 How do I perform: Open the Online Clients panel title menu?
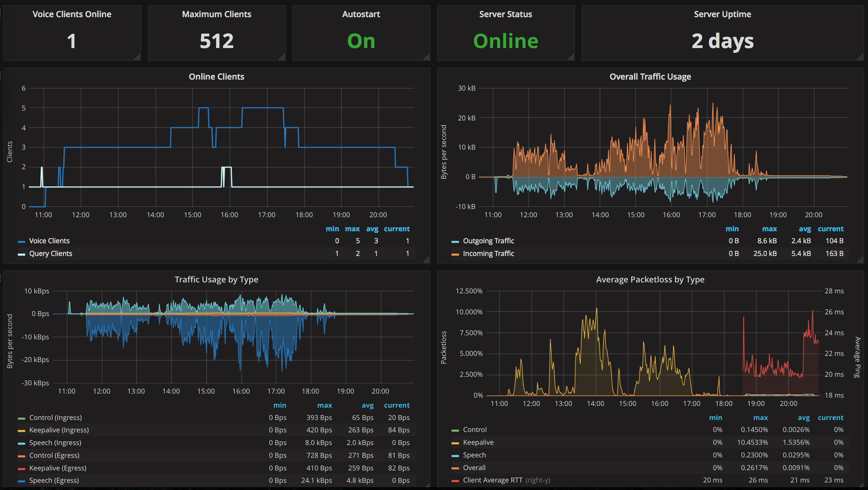coord(216,77)
